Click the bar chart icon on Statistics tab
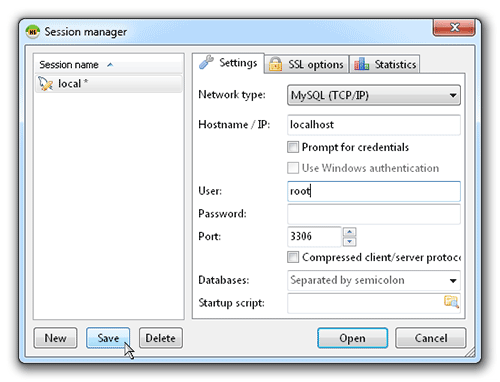This screenshot has height=382, width=500. [361, 64]
